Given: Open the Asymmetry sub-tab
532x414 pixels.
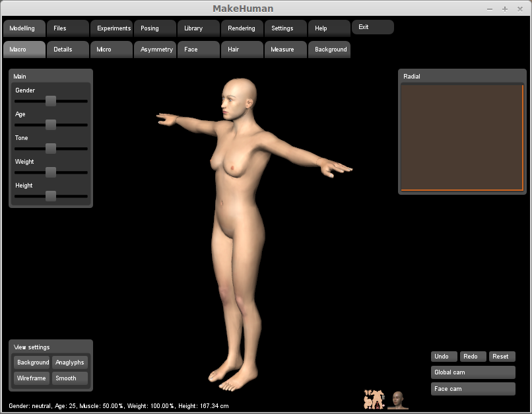Looking at the screenshot, I should pyautogui.click(x=155, y=50).
